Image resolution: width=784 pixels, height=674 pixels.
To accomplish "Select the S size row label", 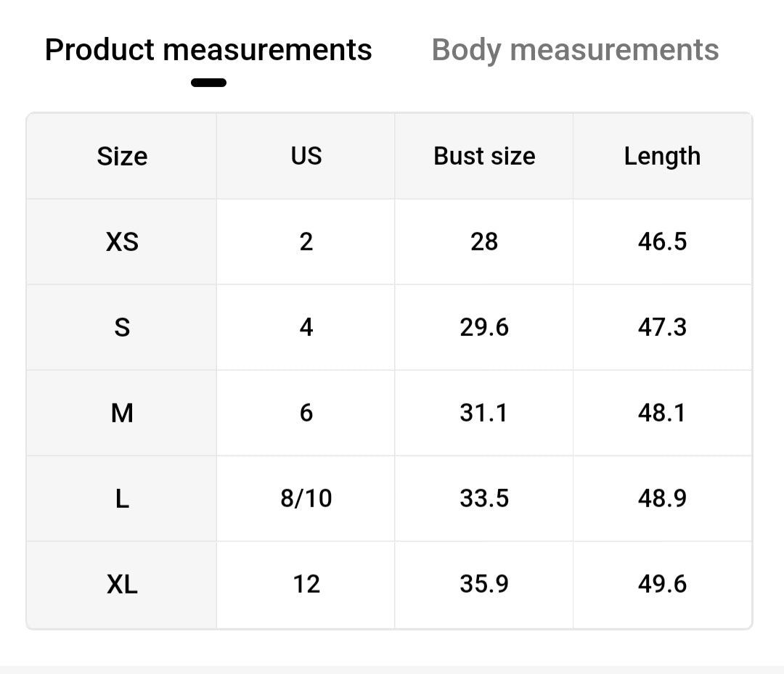I will pyautogui.click(x=122, y=327).
